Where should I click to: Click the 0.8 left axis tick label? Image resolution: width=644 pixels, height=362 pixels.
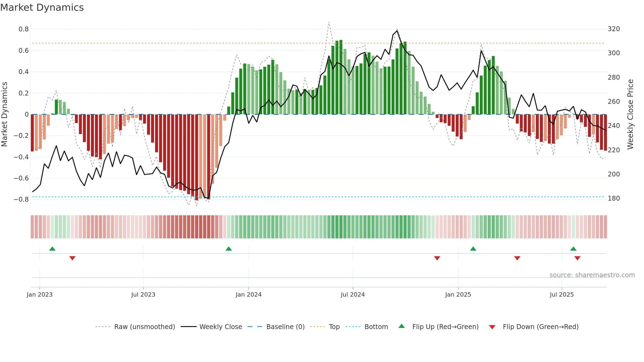[24, 29]
